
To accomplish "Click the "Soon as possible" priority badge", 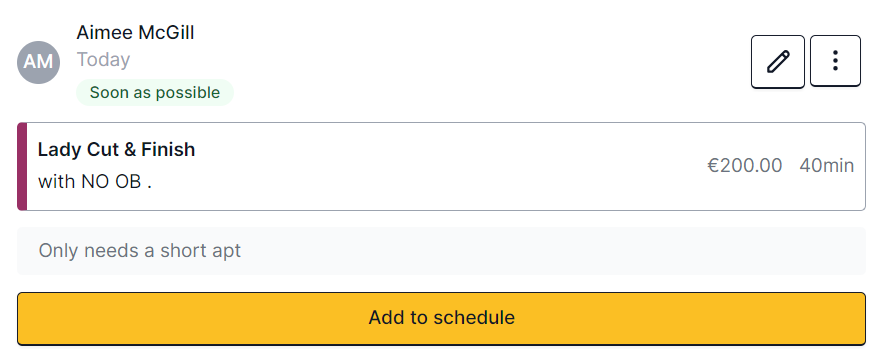I will [x=155, y=92].
